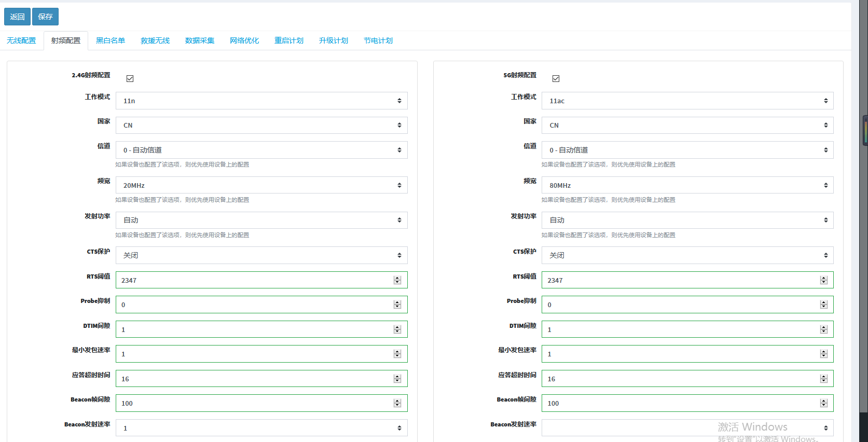Uncheck the 2.4G射频配置 checkbox

(x=130, y=78)
